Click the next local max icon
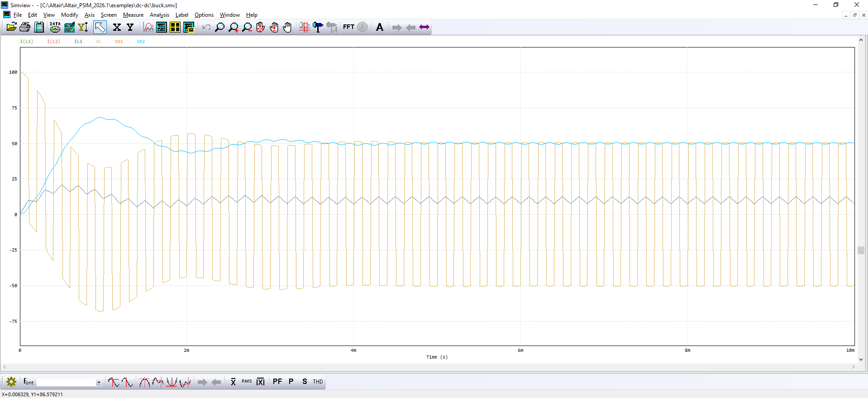This screenshot has width=868, height=398. point(158,382)
